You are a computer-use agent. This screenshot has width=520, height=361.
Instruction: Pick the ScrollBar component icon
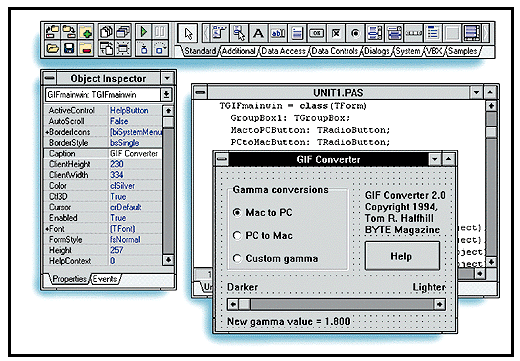413,33
